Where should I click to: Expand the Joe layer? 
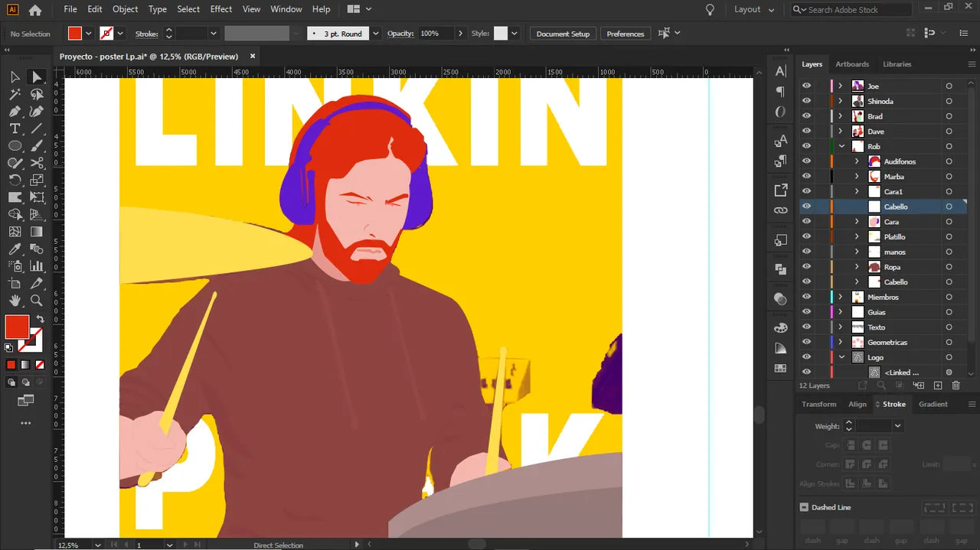[x=841, y=86]
